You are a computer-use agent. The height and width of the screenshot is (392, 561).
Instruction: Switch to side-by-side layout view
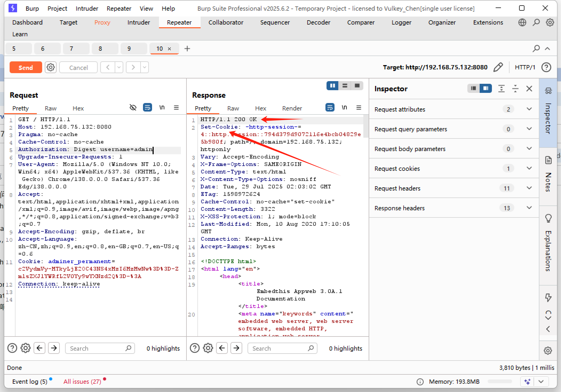click(x=332, y=86)
